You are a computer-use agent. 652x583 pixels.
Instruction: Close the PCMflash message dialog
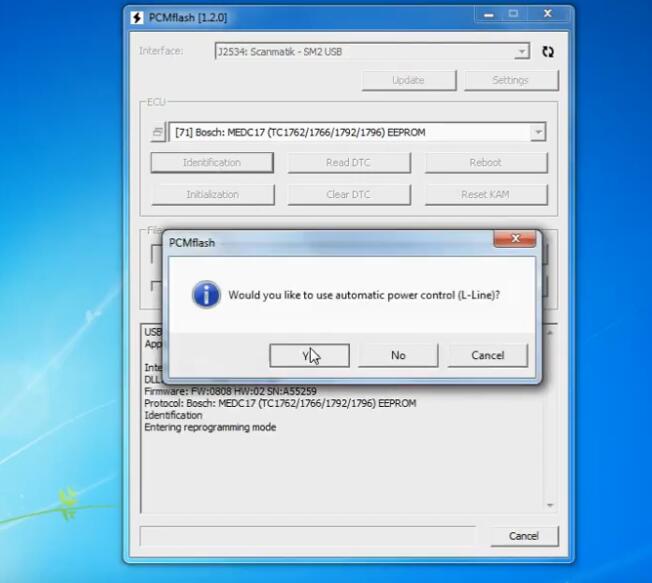point(515,239)
